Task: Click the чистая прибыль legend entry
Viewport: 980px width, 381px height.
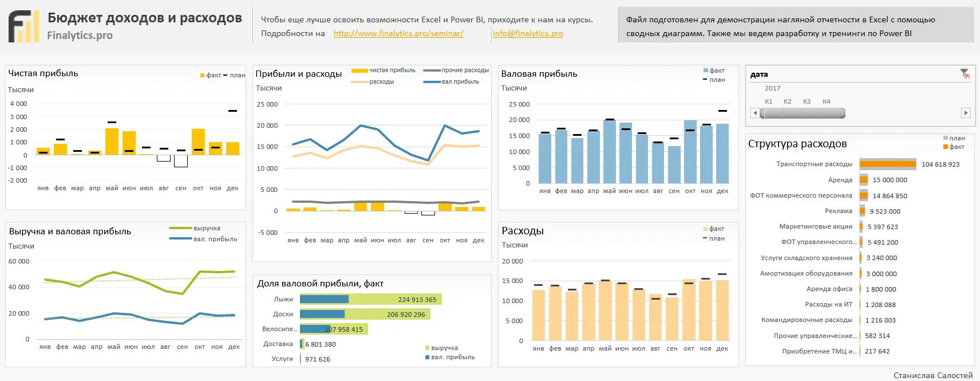Action: tap(384, 70)
